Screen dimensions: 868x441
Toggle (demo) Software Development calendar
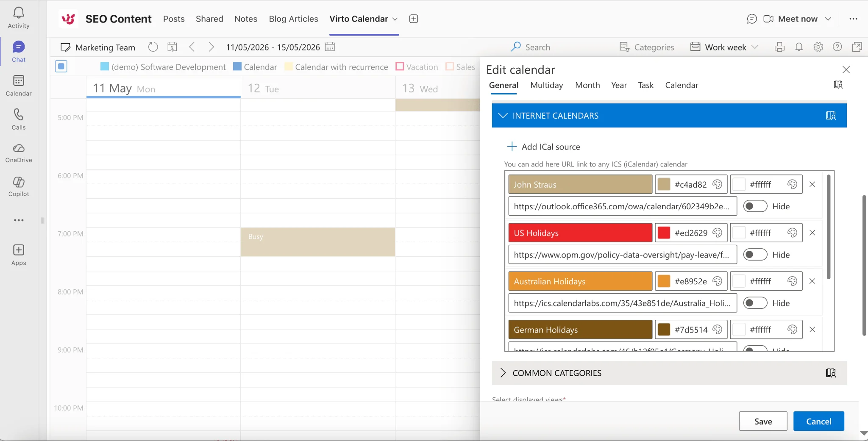[105, 67]
